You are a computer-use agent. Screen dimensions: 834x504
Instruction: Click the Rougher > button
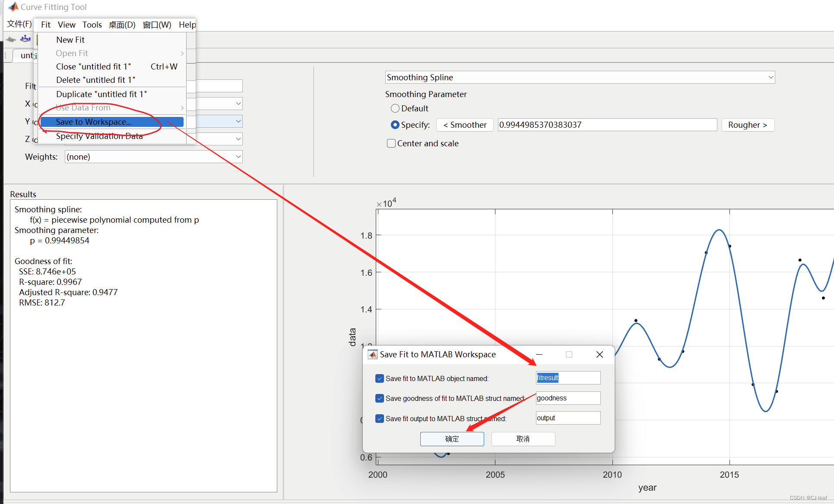[747, 125]
